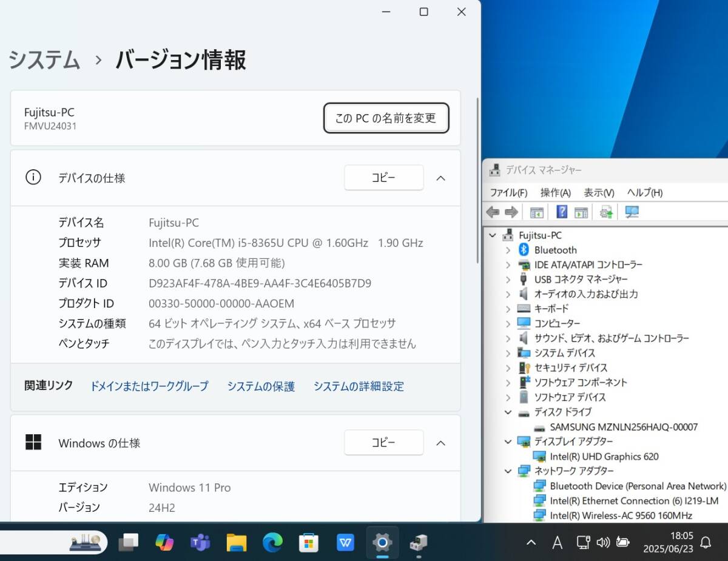Open Microsoft Teams taskbar icon
This screenshot has width=728, height=561.
[200, 542]
